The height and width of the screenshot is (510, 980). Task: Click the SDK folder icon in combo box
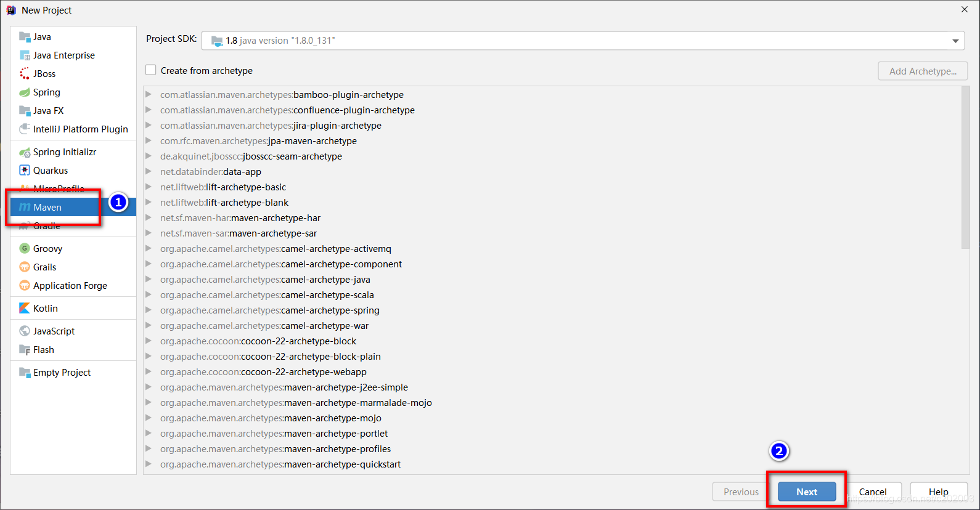coord(217,41)
